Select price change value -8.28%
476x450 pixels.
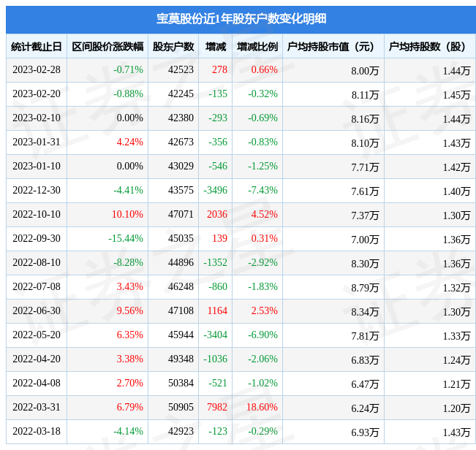(128, 262)
